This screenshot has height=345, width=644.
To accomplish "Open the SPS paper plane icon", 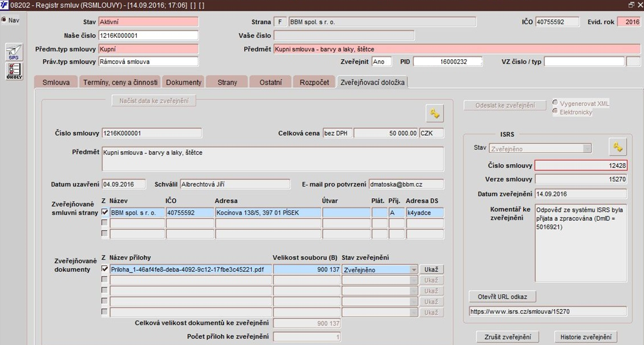I will (14, 52).
